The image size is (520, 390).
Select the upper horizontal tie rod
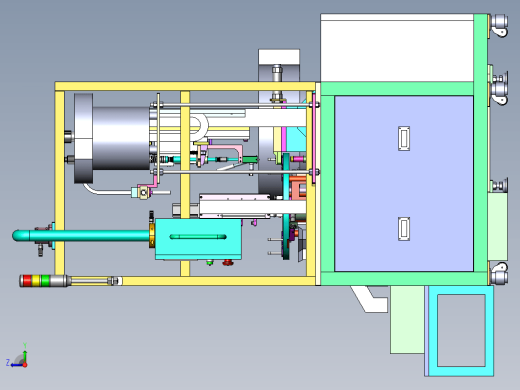[x=235, y=105]
